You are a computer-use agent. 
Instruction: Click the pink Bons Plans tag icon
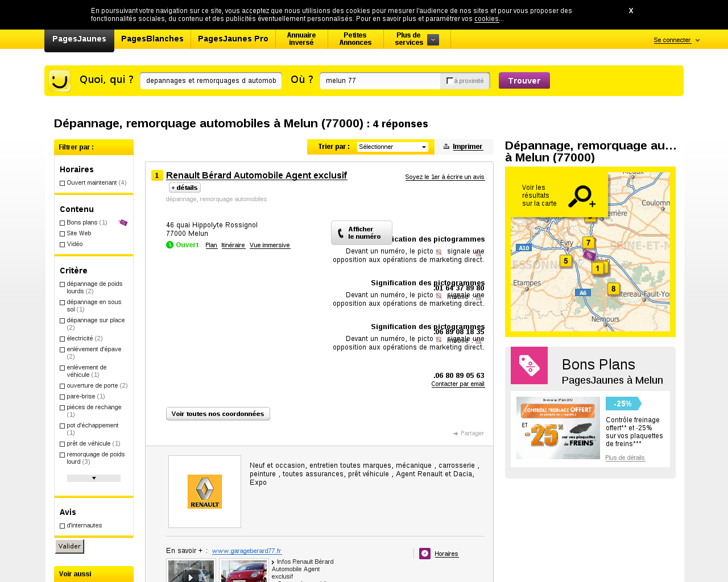point(529,365)
